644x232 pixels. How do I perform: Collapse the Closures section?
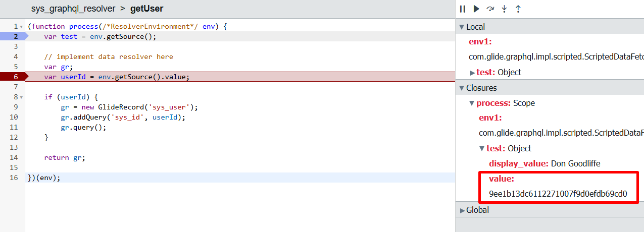pos(461,88)
